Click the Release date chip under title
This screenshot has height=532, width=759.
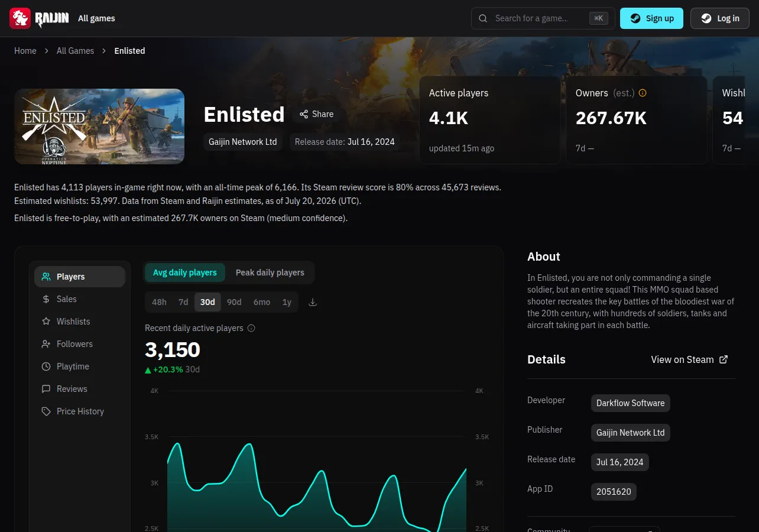tap(345, 142)
